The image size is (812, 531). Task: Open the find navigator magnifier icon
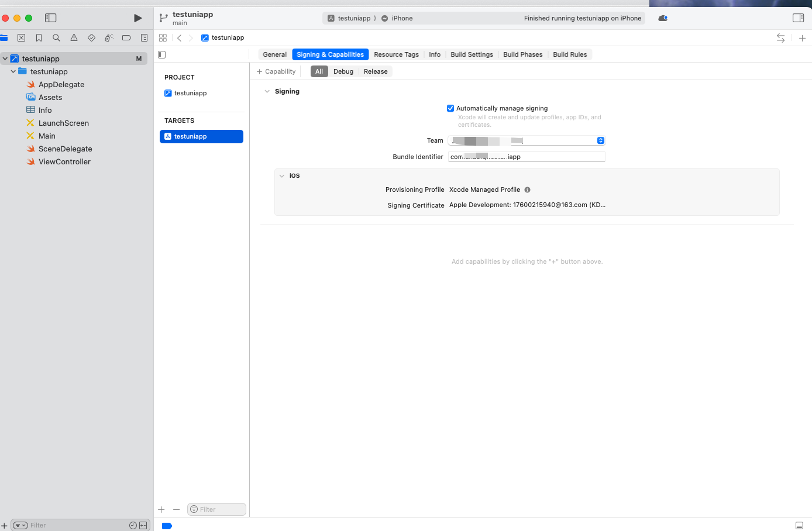56,38
